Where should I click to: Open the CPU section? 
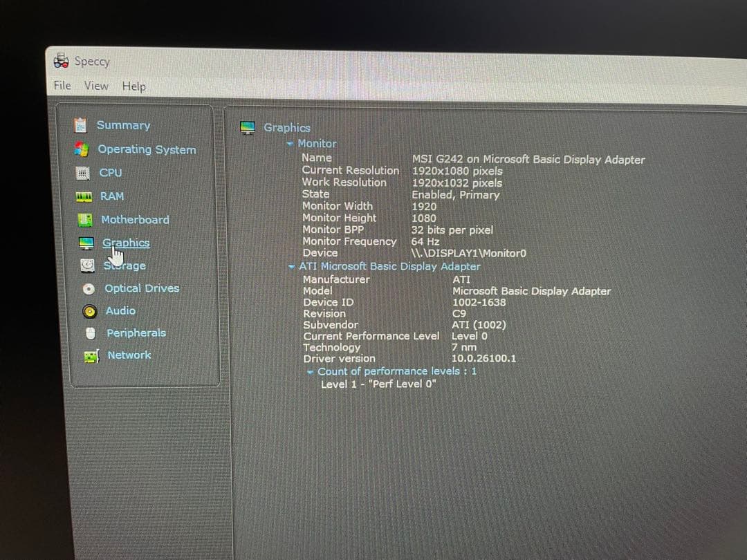(x=81, y=172)
